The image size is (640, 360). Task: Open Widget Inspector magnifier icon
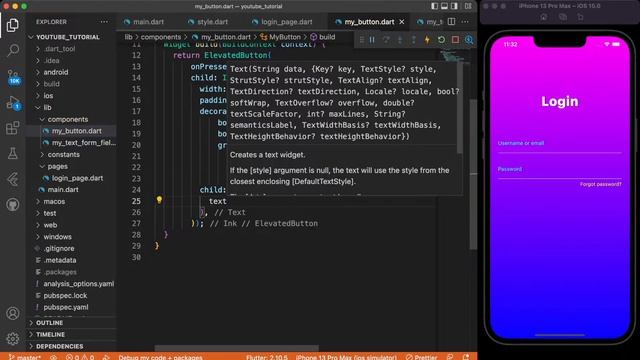(x=469, y=40)
